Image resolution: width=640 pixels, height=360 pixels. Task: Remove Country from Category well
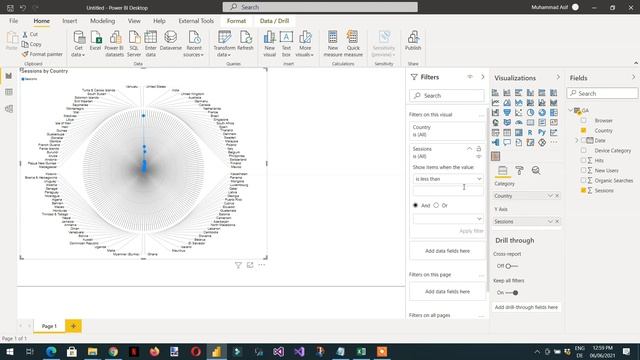tap(557, 196)
